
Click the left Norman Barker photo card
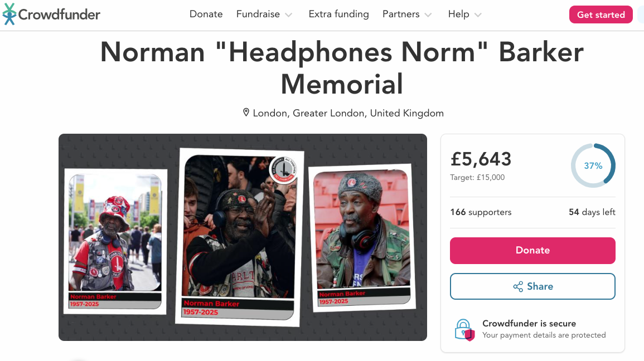click(115, 242)
